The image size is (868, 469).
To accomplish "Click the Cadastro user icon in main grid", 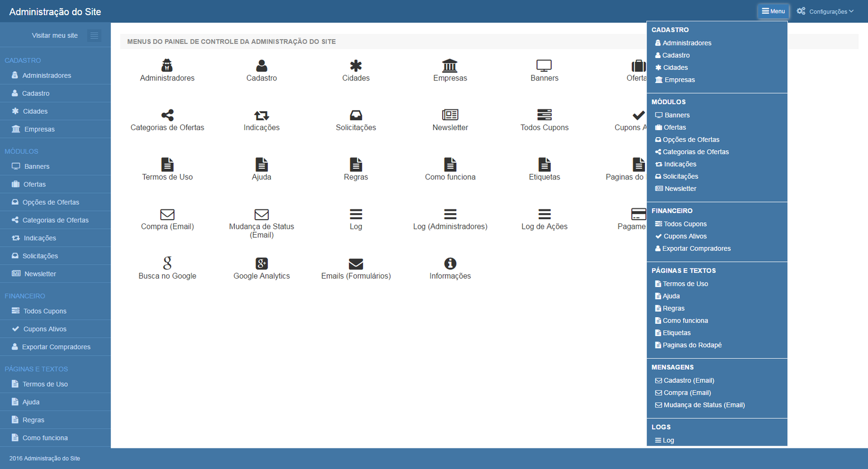I will pyautogui.click(x=261, y=66).
